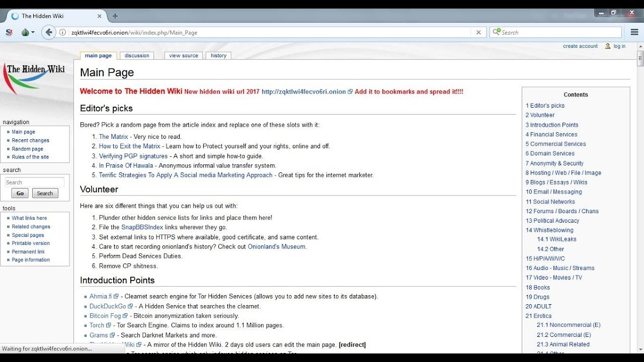Click the search engine magnifier icon
644x362 pixels.
pos(497,32)
